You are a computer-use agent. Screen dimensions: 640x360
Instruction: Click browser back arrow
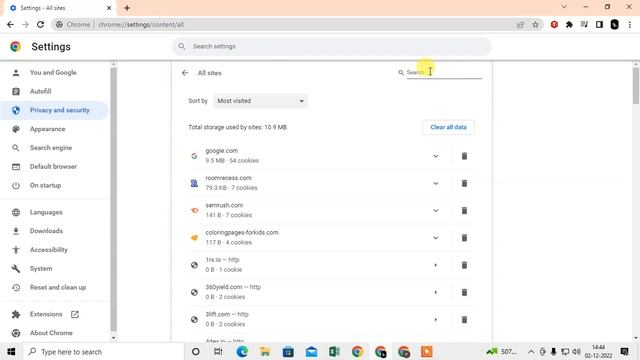(x=10, y=24)
